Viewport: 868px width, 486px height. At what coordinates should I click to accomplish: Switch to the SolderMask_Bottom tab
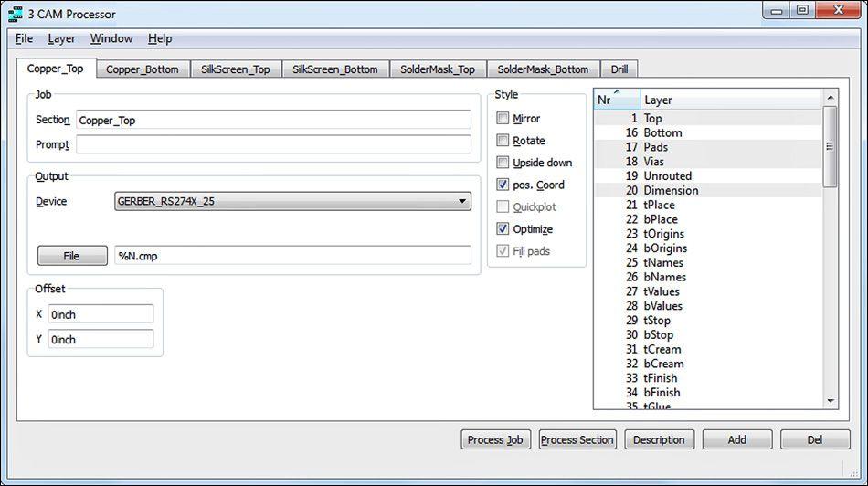click(543, 69)
